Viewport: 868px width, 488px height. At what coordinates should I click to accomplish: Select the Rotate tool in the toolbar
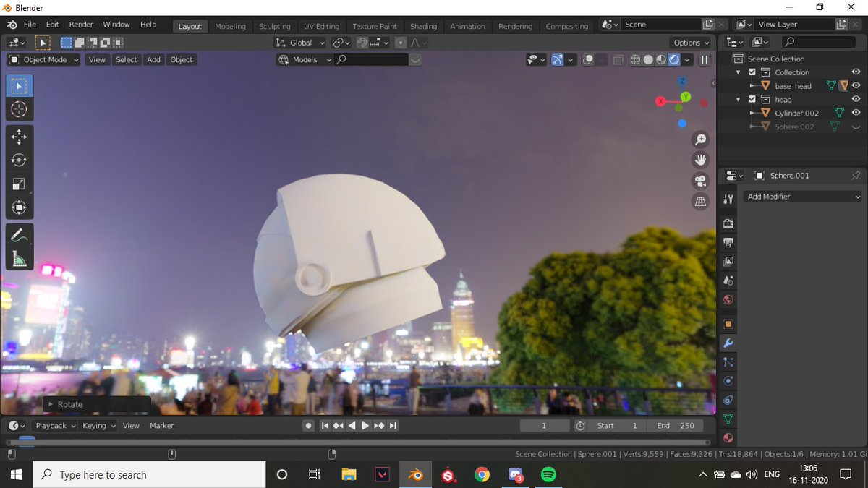coord(19,160)
